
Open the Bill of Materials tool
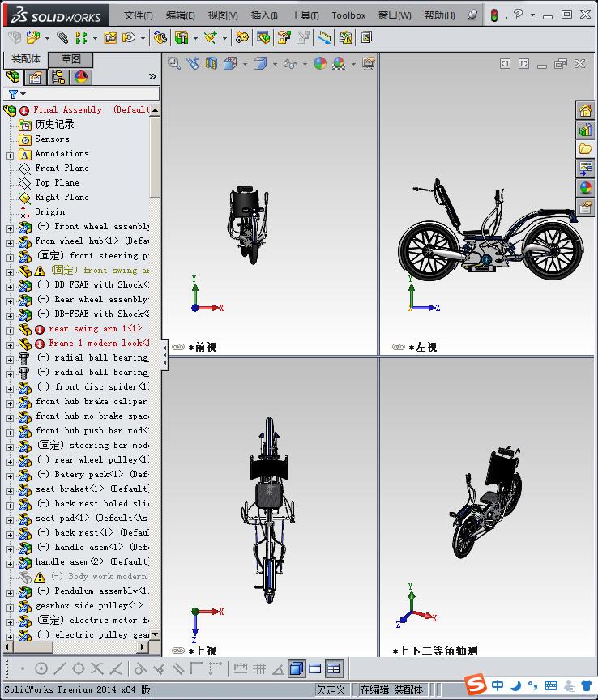coord(263,37)
